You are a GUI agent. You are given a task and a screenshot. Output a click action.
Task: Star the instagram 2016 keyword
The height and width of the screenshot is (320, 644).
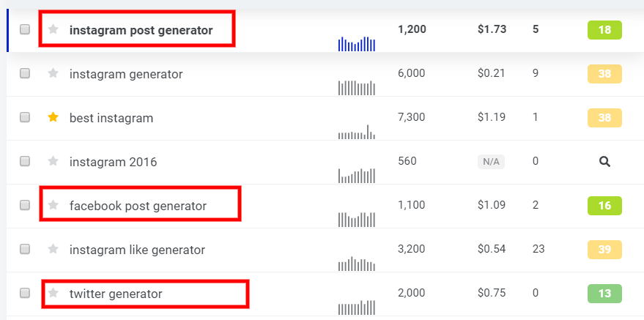coord(53,162)
